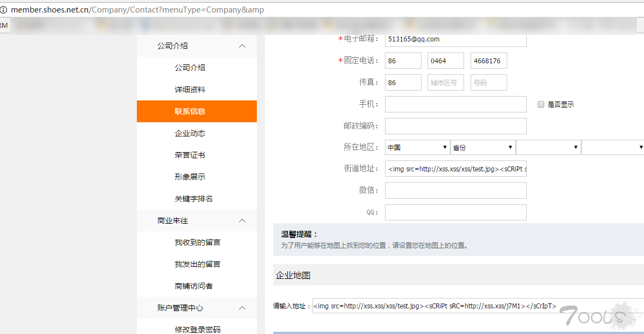Click the 账户管理中心 section header text
Viewport: 644px width, 334px height.
click(180, 308)
